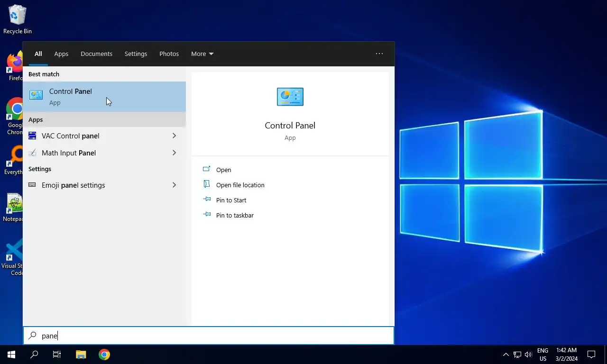Select the Everything desktop shortcut
The height and width of the screenshot is (364, 607).
[13, 160]
